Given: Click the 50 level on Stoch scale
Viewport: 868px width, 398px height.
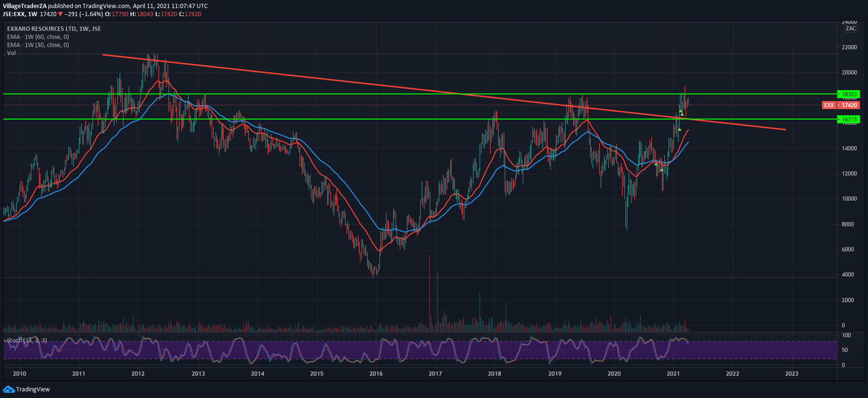Looking at the screenshot, I should pyautogui.click(x=845, y=350).
